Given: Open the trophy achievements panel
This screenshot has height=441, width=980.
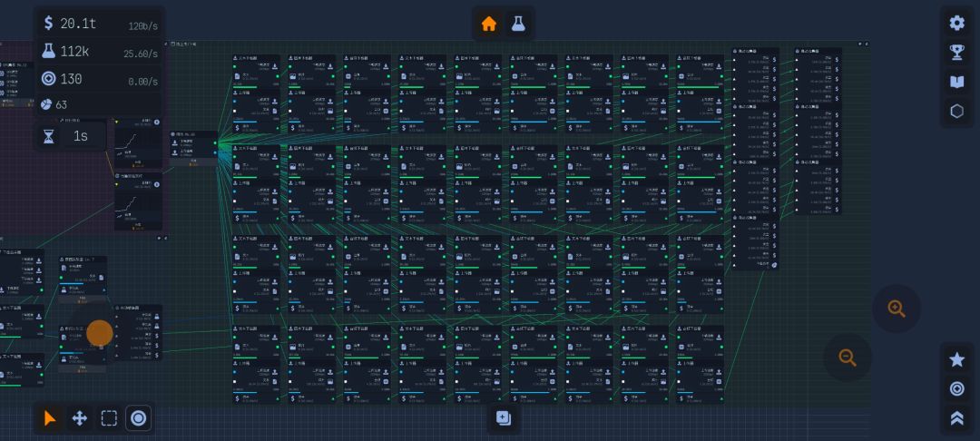Looking at the screenshot, I should (957, 53).
